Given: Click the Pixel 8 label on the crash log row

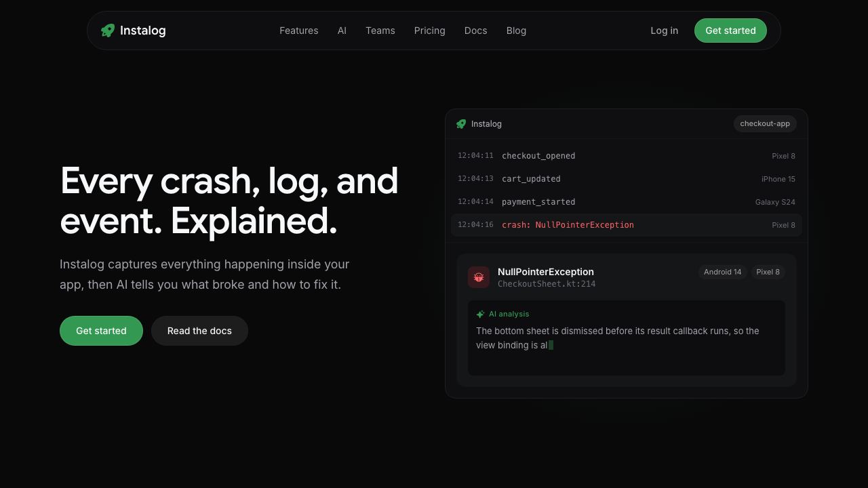Looking at the screenshot, I should point(783,225).
